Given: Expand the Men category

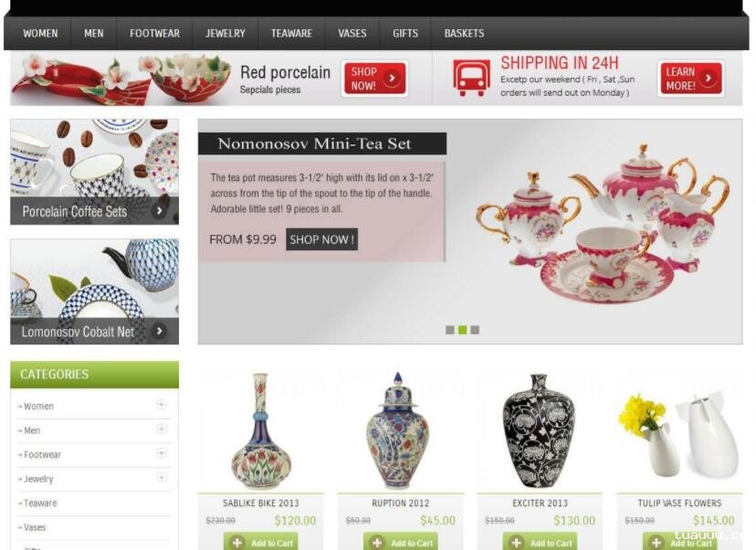Looking at the screenshot, I should (162, 428).
